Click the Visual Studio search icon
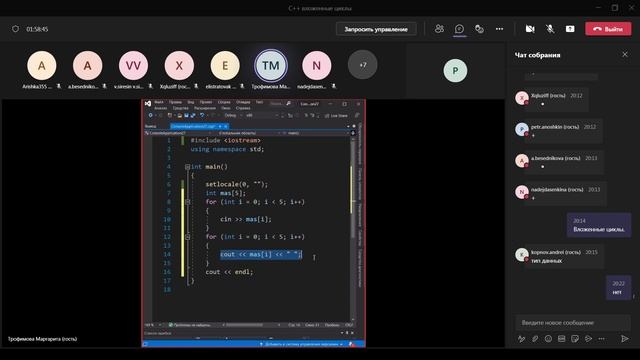This screenshot has height=360, width=640. 288,104
